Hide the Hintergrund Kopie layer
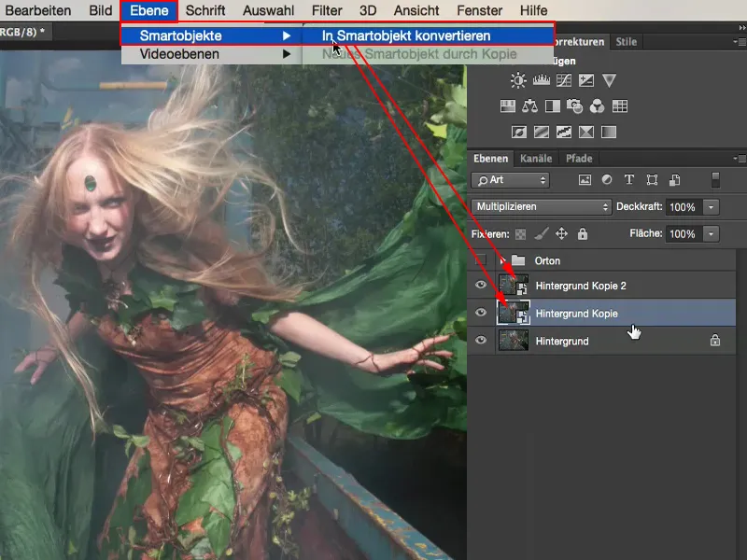The height and width of the screenshot is (560, 747). point(481,313)
